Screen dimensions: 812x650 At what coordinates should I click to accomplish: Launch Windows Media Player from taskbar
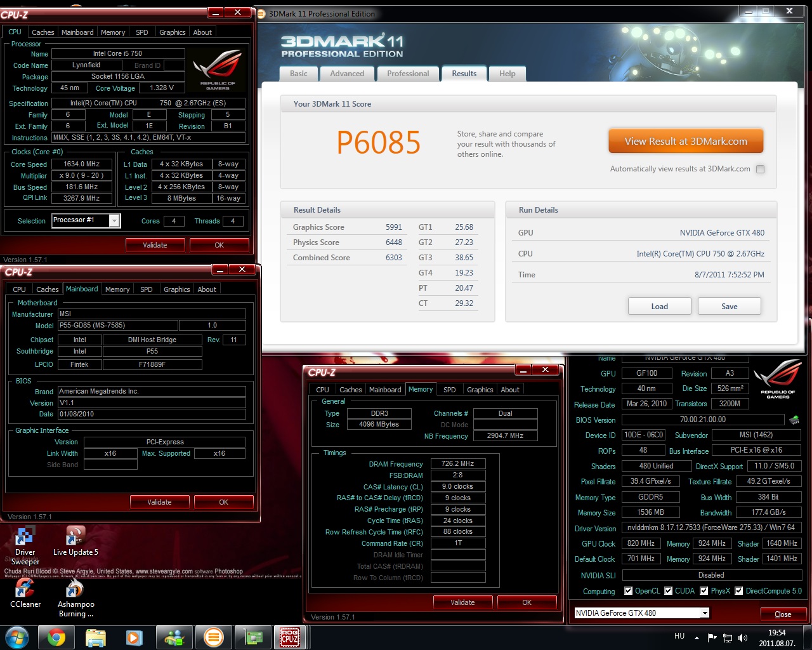[134, 637]
